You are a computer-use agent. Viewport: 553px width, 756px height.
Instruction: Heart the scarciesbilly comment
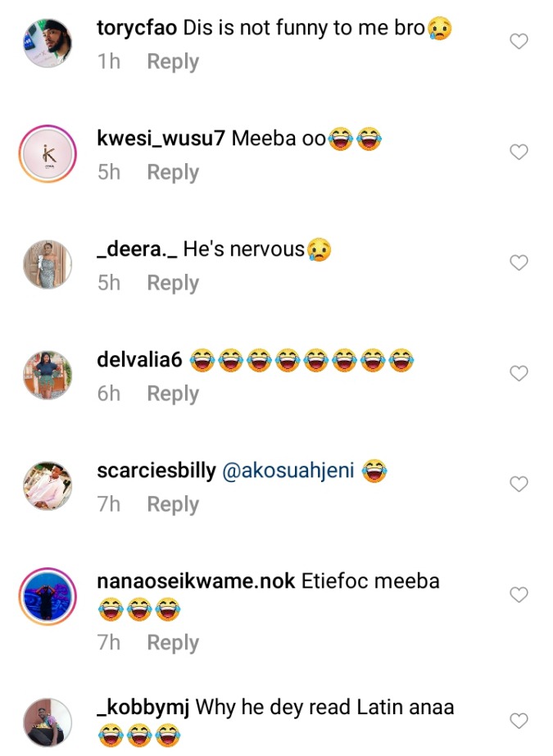(519, 485)
